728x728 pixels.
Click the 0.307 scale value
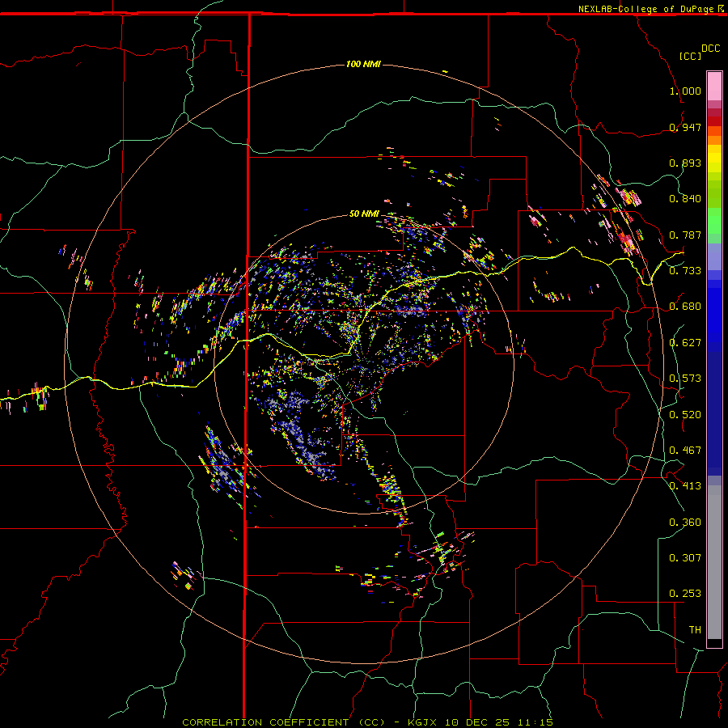coord(685,558)
